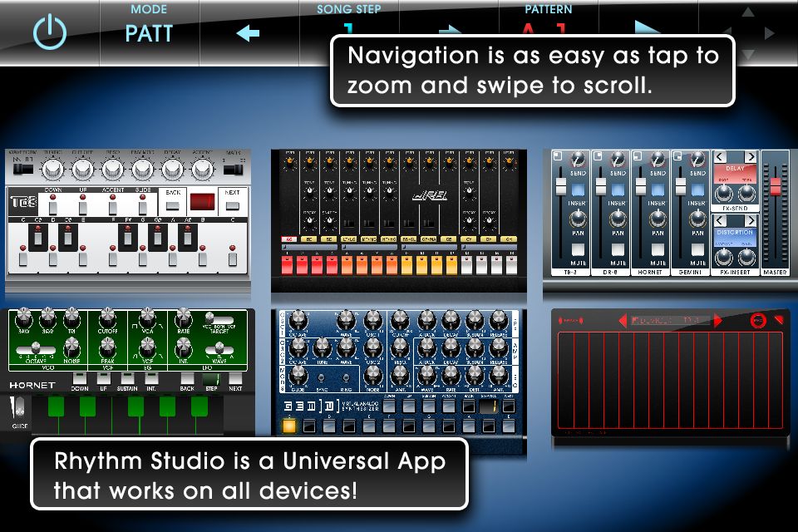Click the Gemini channel Pan knob
The width and height of the screenshot is (798, 532).
click(x=697, y=219)
